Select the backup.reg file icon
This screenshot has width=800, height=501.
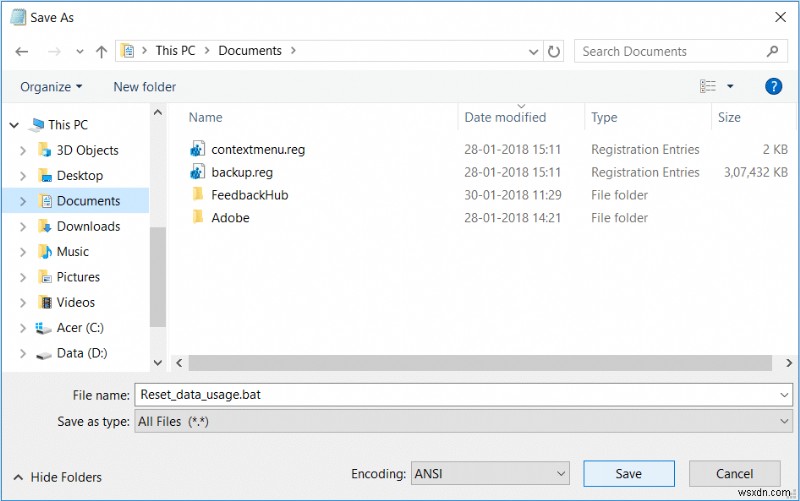(x=197, y=172)
